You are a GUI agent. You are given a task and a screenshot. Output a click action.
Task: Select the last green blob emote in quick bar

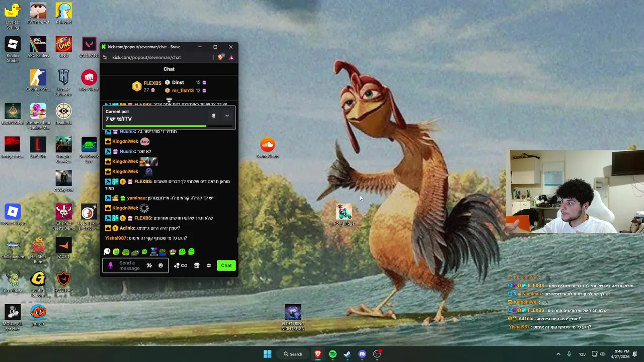tap(191, 251)
